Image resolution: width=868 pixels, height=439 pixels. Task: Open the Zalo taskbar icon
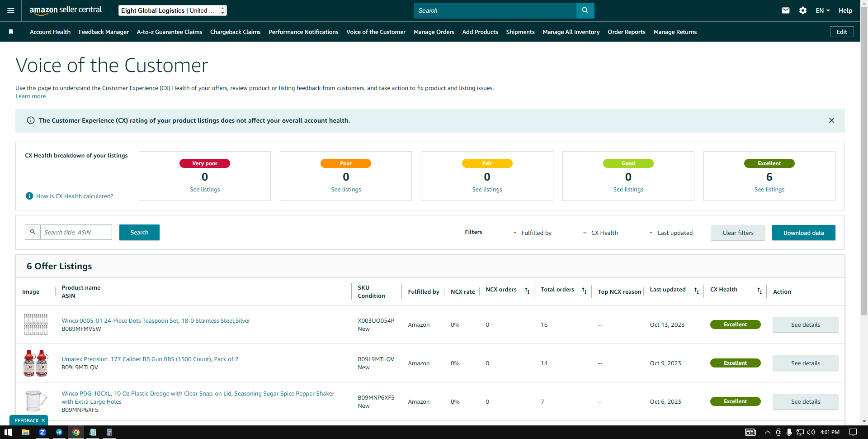click(42, 432)
